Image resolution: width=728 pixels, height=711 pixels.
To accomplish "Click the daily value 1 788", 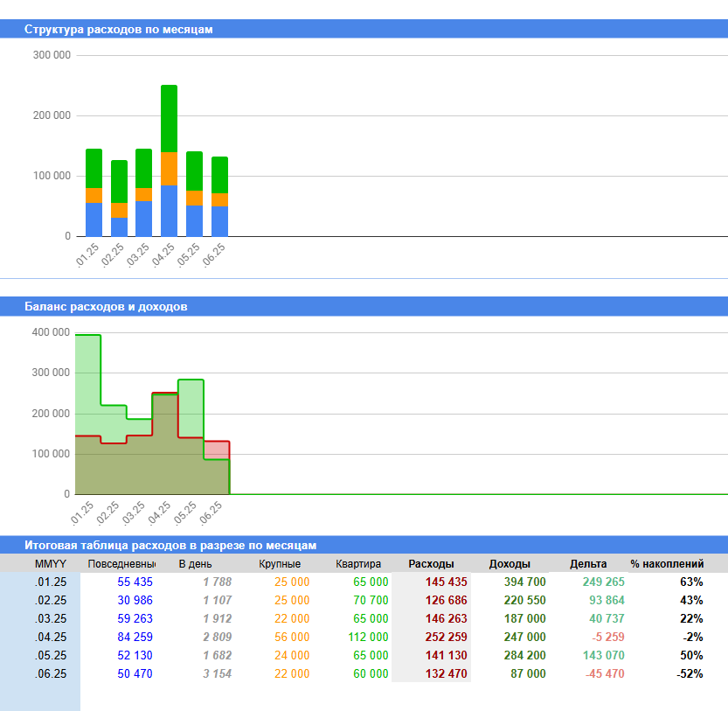I will point(218,582).
